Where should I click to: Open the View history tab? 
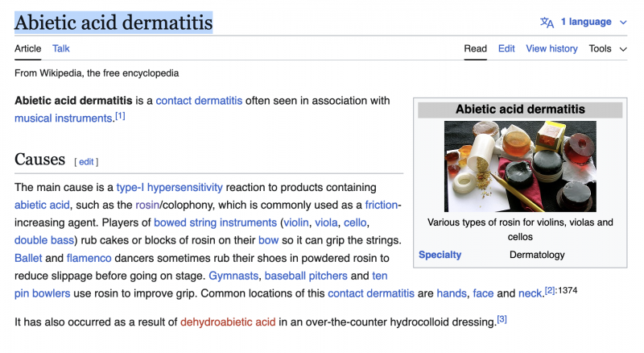pyautogui.click(x=551, y=48)
